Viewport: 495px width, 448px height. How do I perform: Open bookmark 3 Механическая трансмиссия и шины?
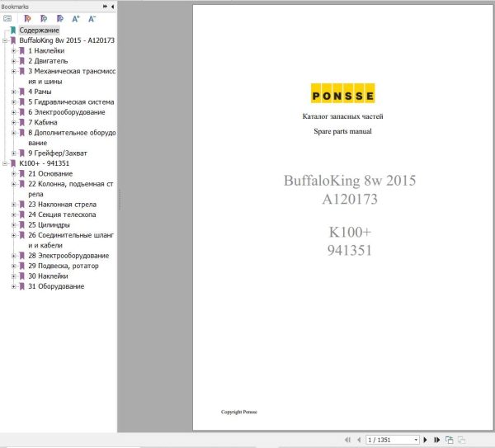click(72, 76)
